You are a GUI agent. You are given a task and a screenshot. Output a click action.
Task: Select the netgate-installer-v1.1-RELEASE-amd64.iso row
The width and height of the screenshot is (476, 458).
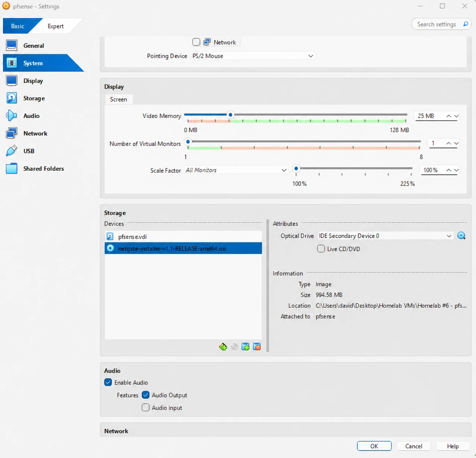(183, 248)
